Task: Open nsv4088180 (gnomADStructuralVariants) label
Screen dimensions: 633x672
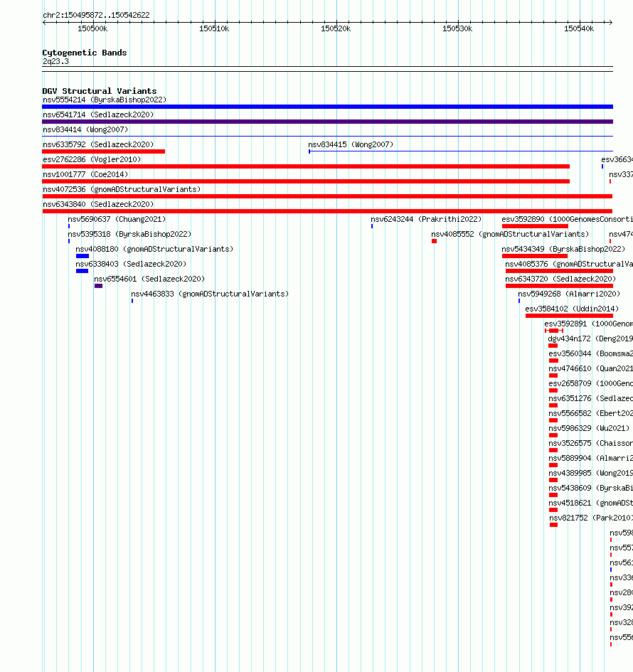Action: (154, 249)
